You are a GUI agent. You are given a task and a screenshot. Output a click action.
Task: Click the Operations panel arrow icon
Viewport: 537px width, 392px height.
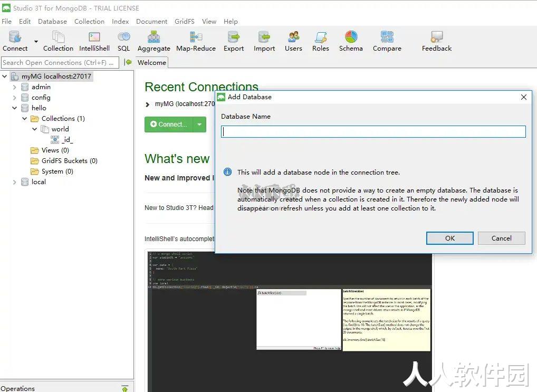click(x=125, y=389)
